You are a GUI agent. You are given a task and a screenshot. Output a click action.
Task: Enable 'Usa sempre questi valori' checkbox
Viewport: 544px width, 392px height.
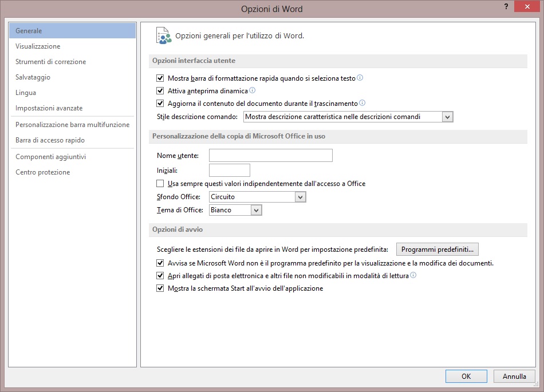pyautogui.click(x=160, y=183)
